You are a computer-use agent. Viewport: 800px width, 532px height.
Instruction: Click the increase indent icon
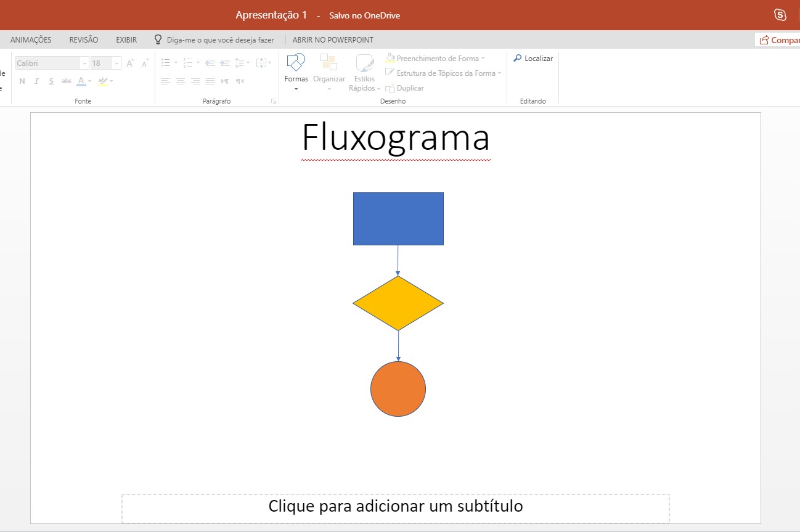225,63
